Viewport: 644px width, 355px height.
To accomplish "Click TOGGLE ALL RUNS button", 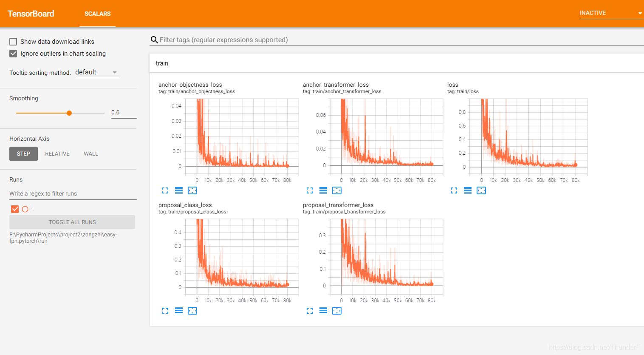I will pos(72,222).
